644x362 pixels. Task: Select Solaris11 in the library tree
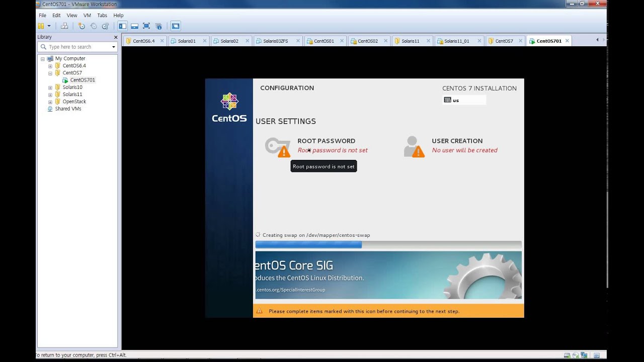(72, 95)
